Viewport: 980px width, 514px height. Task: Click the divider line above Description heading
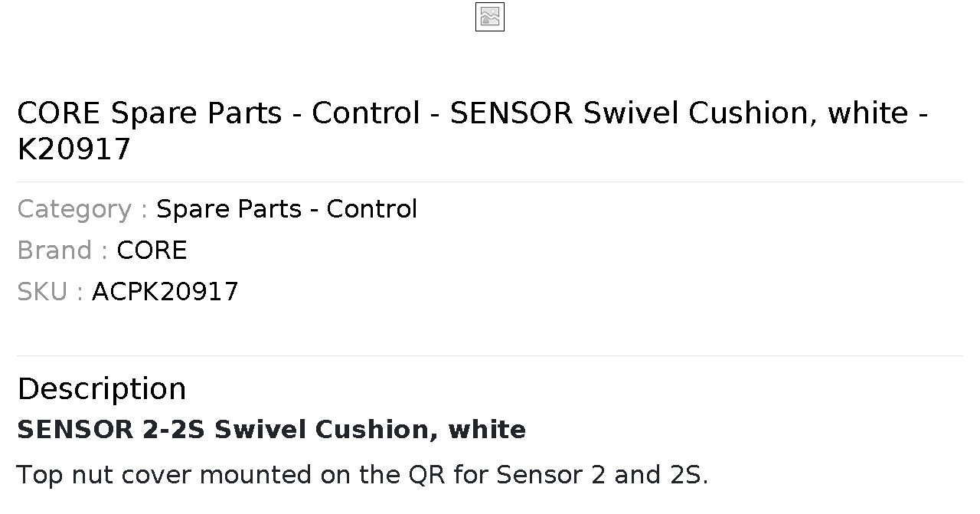490,355
